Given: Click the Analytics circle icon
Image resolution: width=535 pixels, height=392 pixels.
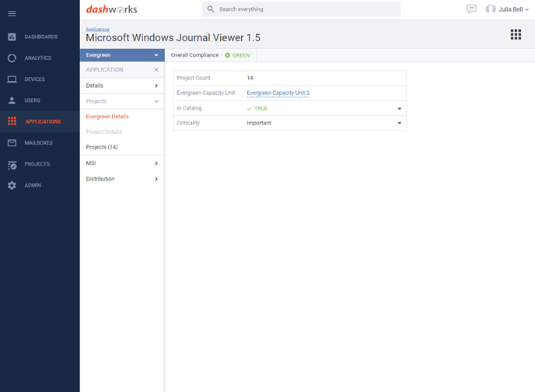Looking at the screenshot, I should (x=12, y=58).
